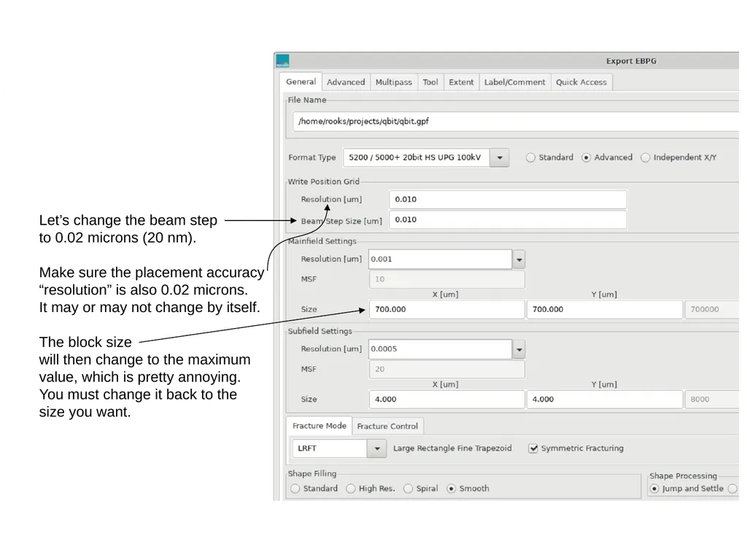Expand the Subfield Resolution dropdown arrow
Image resolution: width=747 pixels, height=560 pixels.
tap(519, 349)
